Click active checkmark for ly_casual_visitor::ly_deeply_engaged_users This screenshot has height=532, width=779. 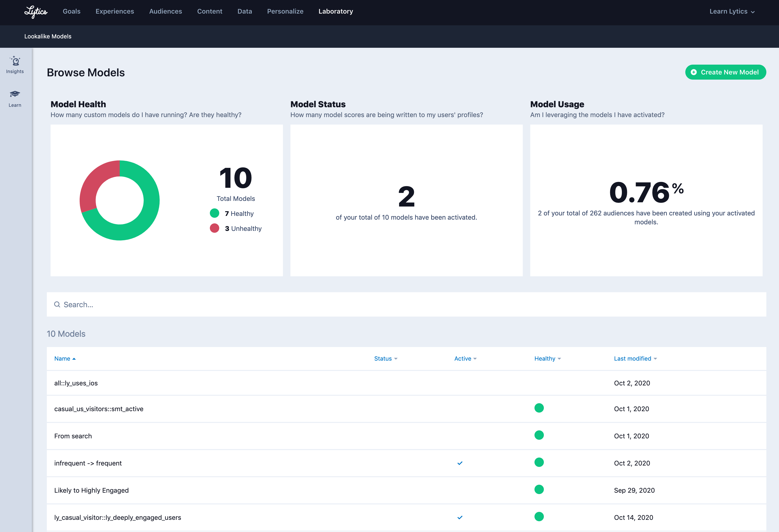(460, 517)
